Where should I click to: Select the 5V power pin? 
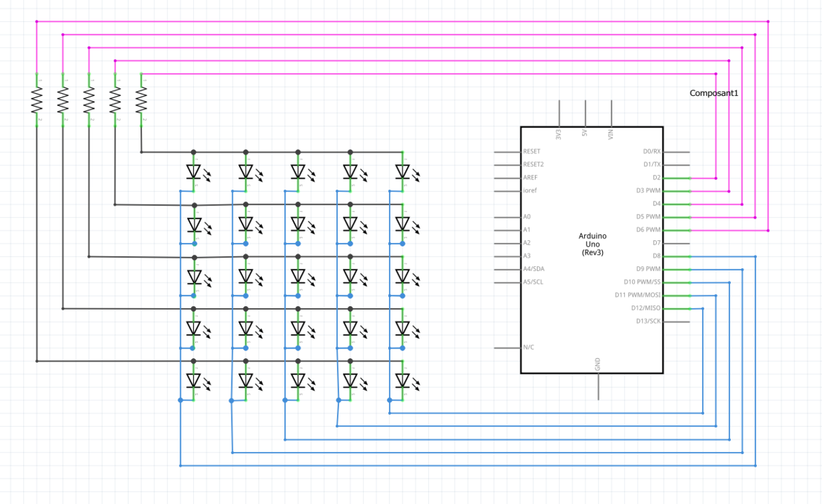(585, 114)
